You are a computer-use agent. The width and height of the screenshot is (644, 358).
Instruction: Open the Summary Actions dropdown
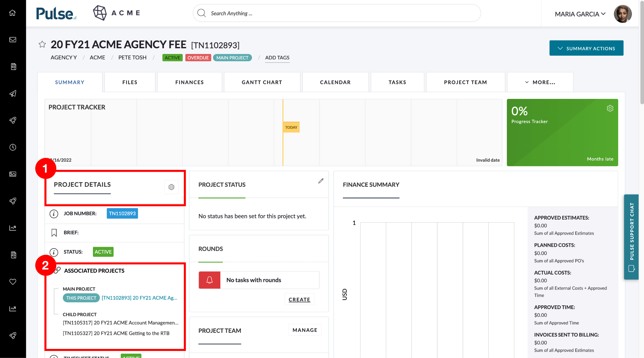[586, 48]
